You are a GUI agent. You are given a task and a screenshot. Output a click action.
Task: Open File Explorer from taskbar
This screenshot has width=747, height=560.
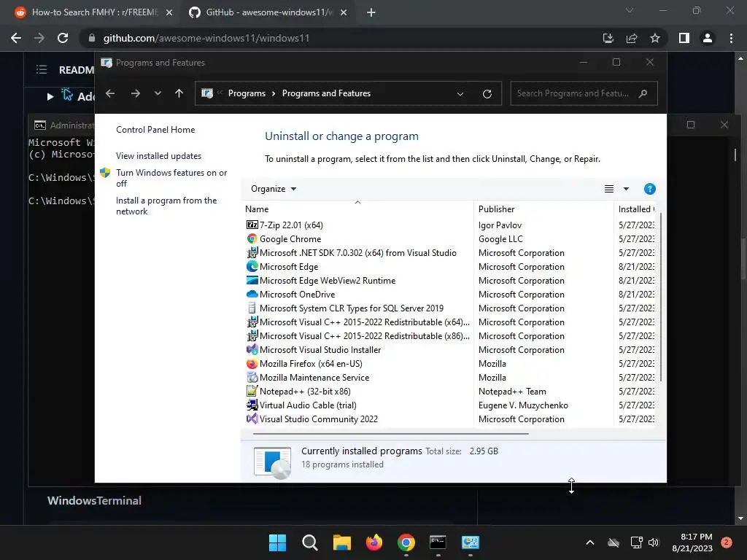(341, 542)
